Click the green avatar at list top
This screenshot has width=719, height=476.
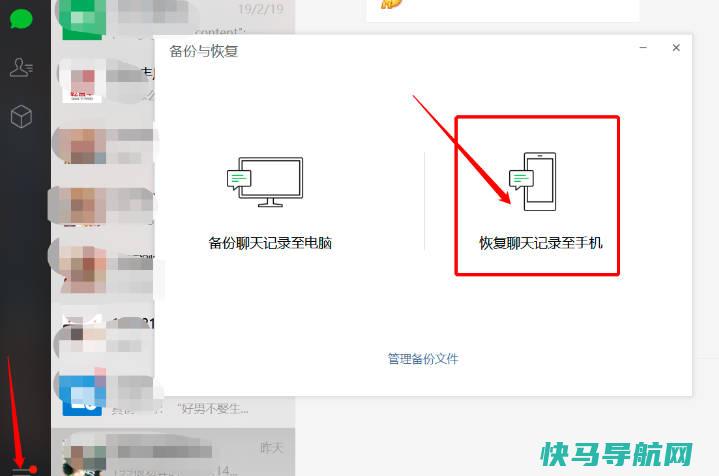(x=82, y=18)
